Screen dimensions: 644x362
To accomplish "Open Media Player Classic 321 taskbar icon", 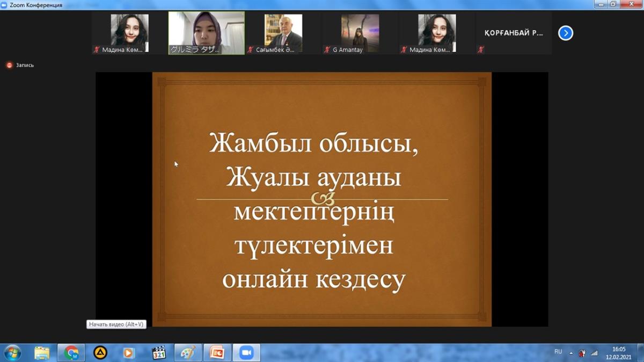I will pos(159,353).
